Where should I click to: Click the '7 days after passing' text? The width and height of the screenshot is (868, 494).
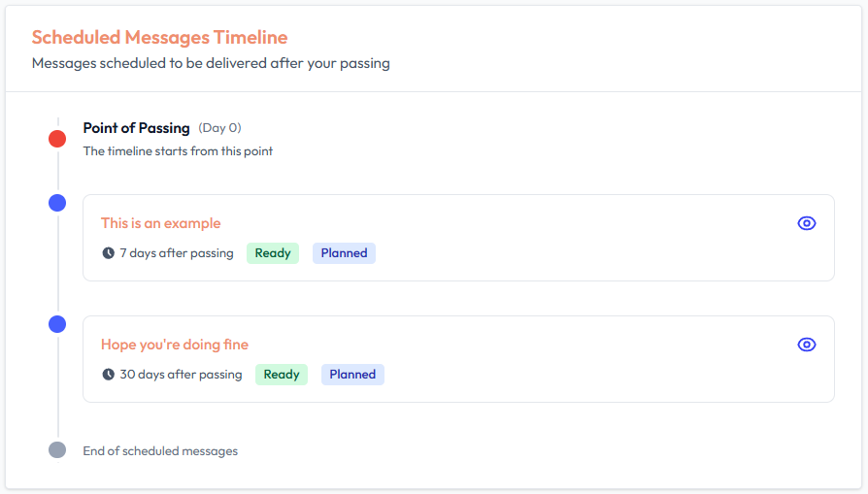coord(177,253)
